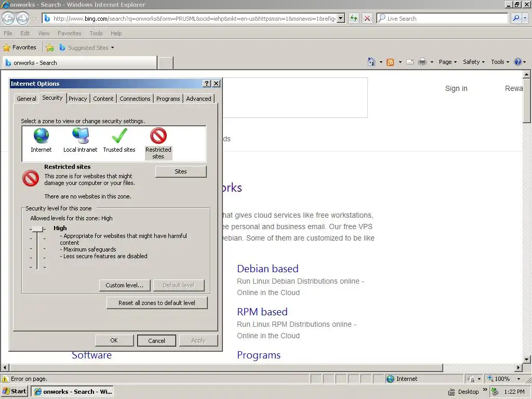Click the new tab button

tap(166, 63)
